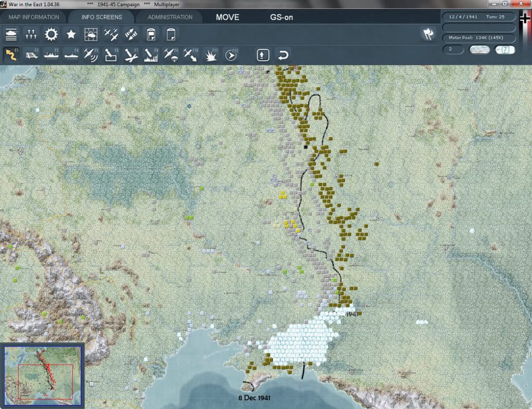
Task: Click the flags icon at toolbar right
Action: [x=428, y=34]
